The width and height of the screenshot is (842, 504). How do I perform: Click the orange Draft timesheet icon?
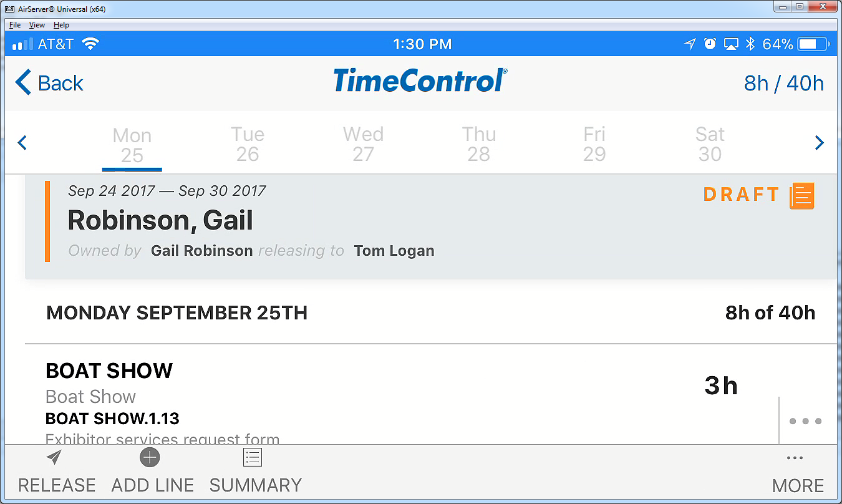click(801, 196)
